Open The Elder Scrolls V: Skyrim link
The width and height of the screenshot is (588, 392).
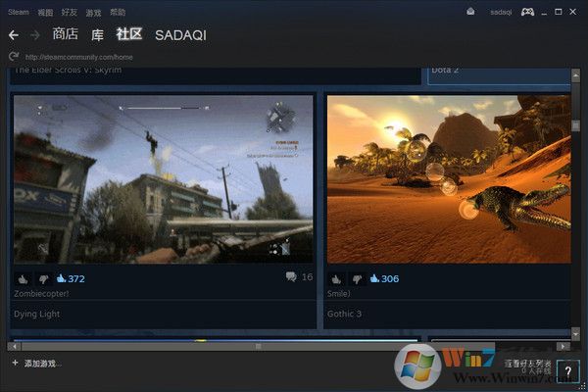pos(68,71)
